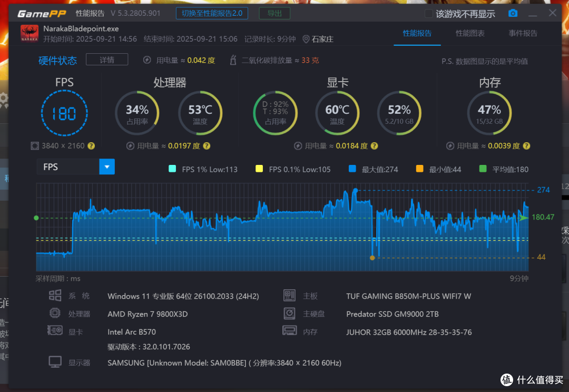Click help icon beside GPU power 0.0184 度
Screen dimensions: 569x392
[x=374, y=146]
